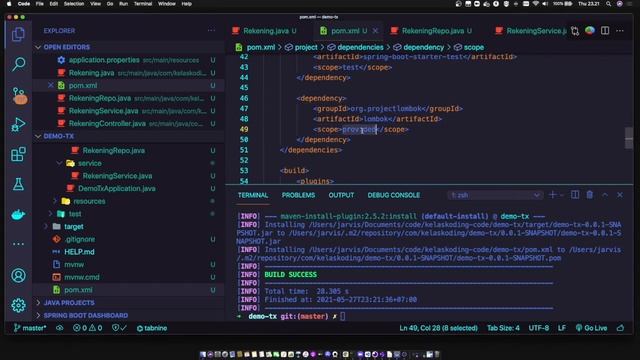
Task: Open the Extensions view icon
Action: [x=18, y=154]
